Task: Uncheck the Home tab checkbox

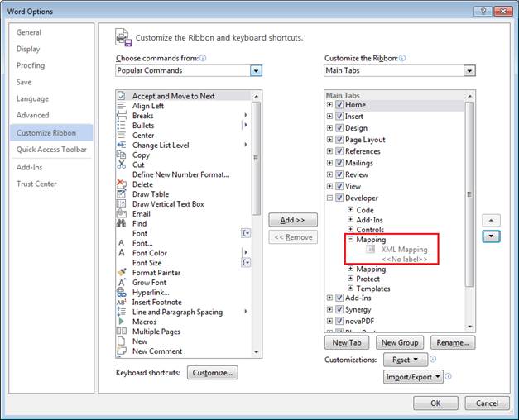Action: (339, 105)
